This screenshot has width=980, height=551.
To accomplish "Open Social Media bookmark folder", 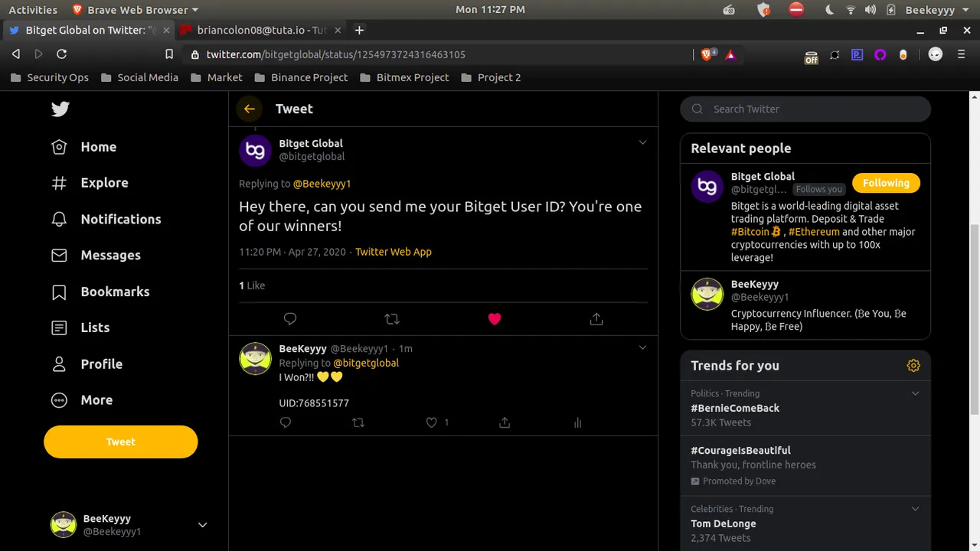I will point(139,77).
